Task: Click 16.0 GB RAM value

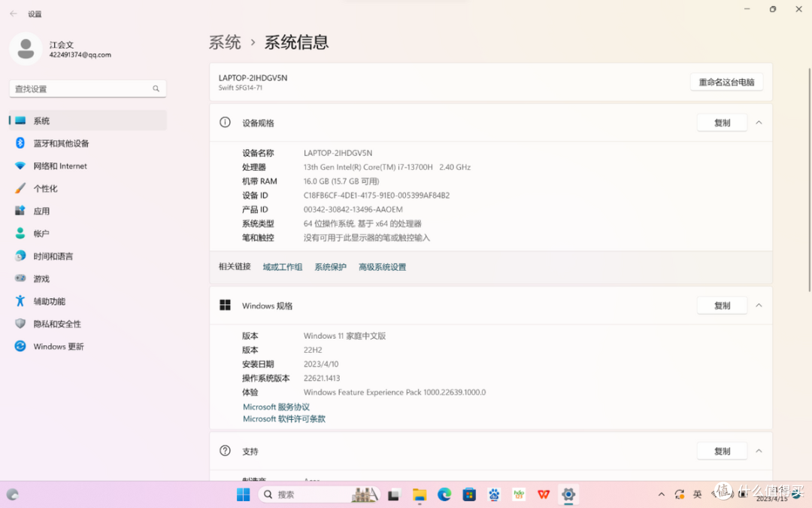Action: coord(341,181)
